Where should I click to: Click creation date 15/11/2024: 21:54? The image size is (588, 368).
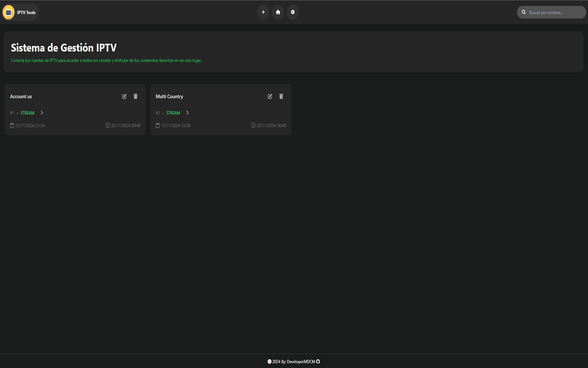click(30, 126)
